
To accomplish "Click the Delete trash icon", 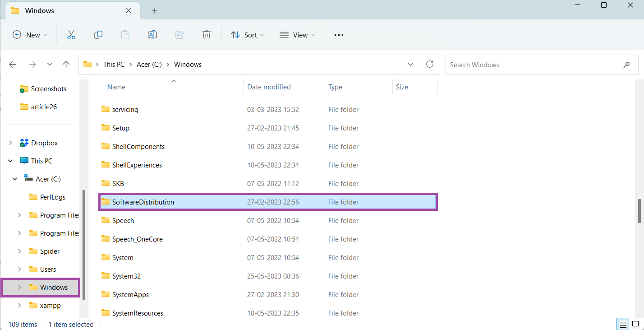I will click(206, 35).
